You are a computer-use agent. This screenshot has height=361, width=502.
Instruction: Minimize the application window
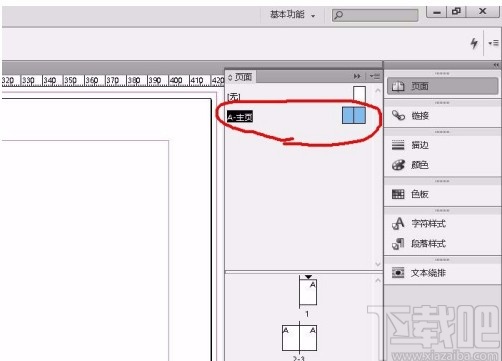pos(437,12)
